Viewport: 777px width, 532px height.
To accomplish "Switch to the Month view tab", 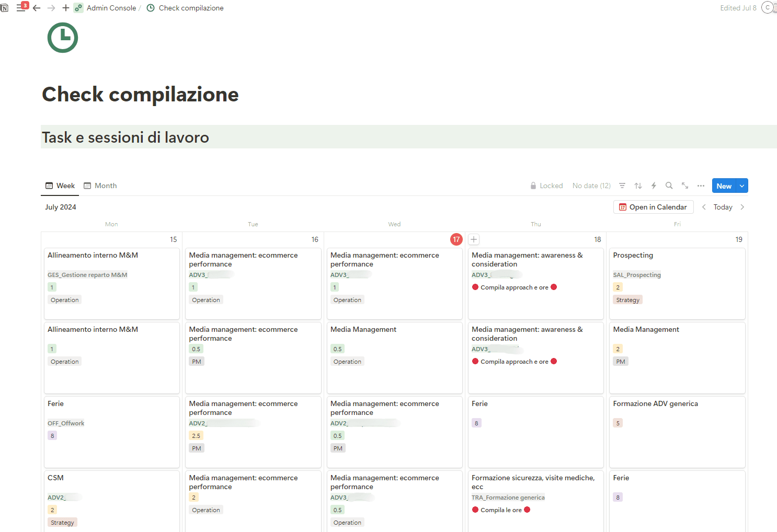I will tap(100, 186).
